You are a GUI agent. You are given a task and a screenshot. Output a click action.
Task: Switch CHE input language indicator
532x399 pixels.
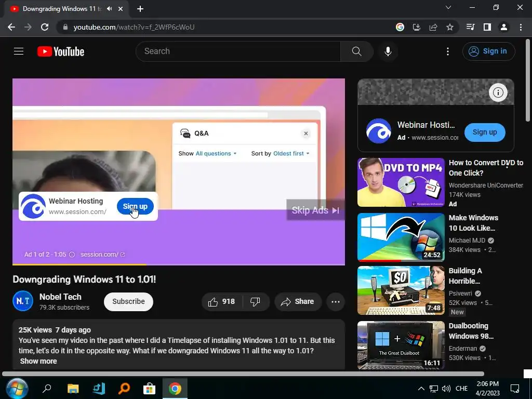[461, 389]
